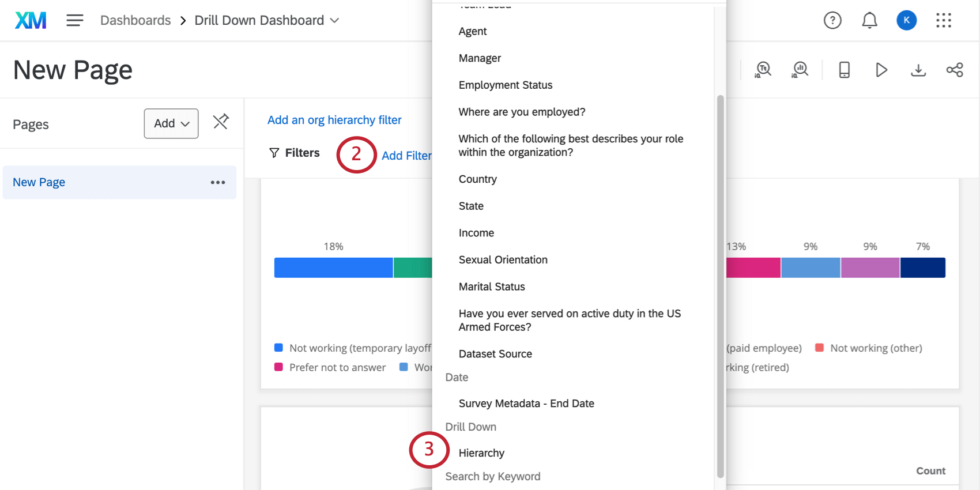This screenshot has width=980, height=490.
Task: Select Survey Metadata - End Date field
Action: (x=526, y=404)
